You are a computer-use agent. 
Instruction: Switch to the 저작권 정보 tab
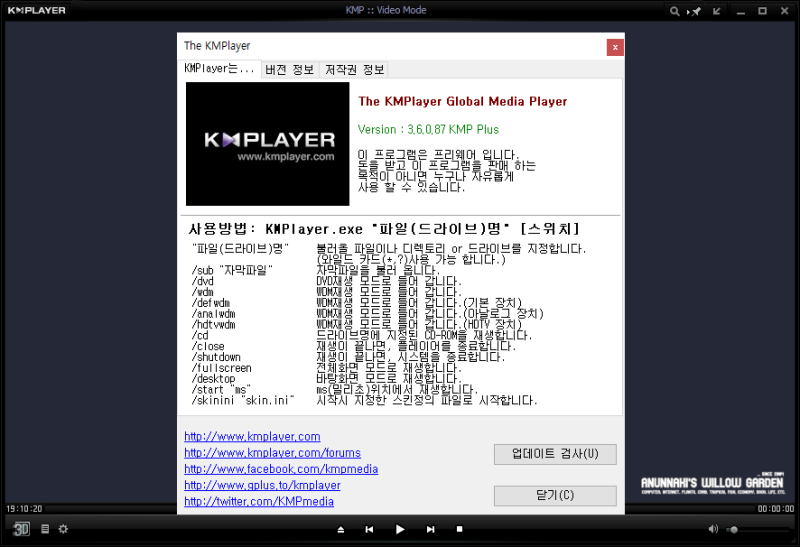(x=355, y=69)
